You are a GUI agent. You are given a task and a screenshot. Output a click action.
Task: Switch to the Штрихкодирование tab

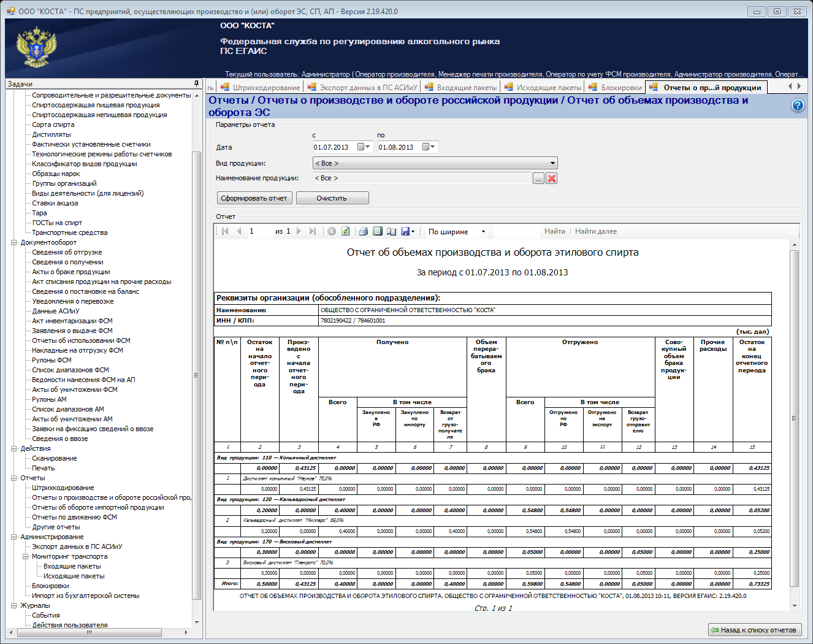tap(260, 87)
